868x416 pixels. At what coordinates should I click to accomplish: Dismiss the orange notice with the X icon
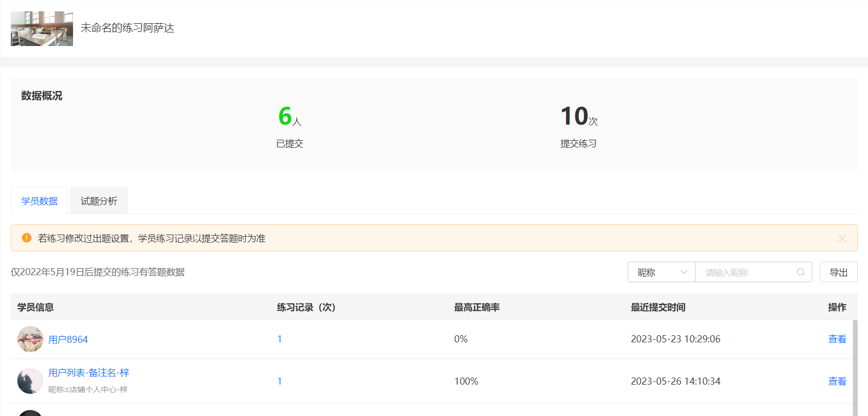(842, 238)
